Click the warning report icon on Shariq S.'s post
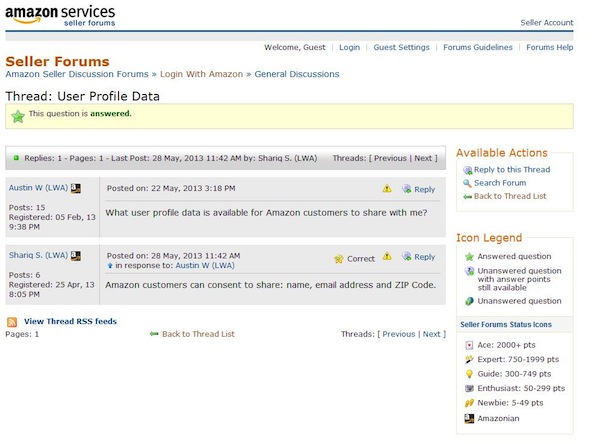600x444 pixels. tap(387, 256)
